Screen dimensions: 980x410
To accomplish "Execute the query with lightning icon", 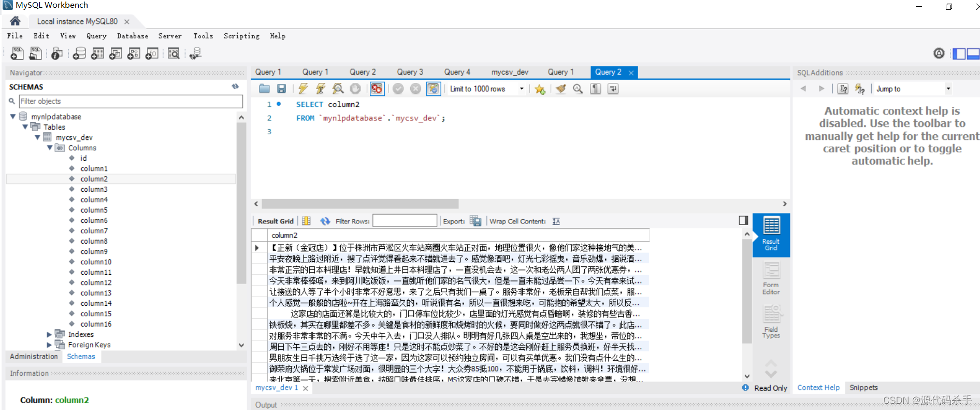I will point(303,89).
